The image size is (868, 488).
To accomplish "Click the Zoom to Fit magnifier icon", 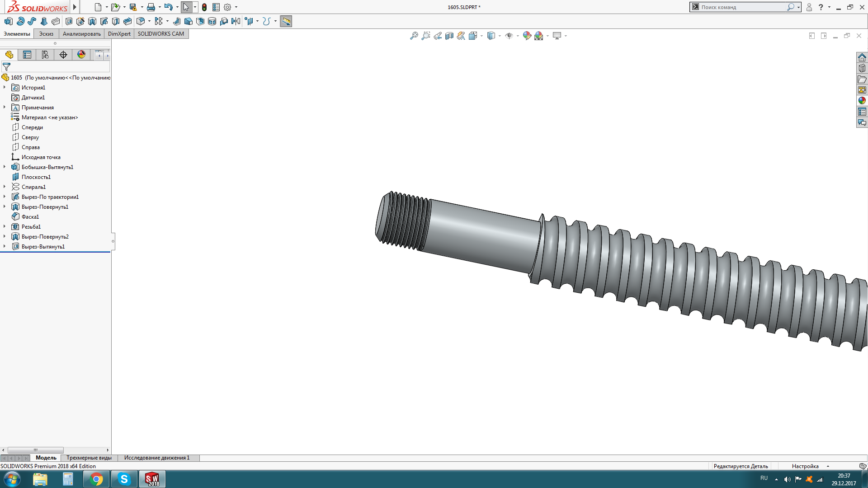I will click(x=414, y=36).
